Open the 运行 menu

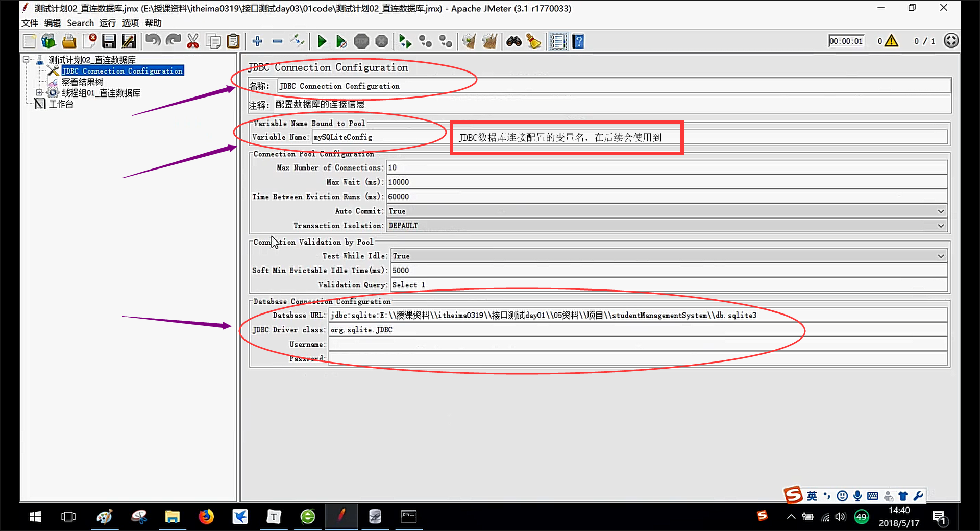click(108, 23)
